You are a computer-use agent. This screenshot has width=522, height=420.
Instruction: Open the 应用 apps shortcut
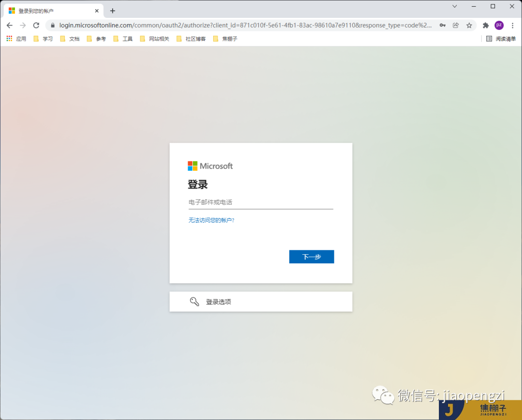(x=16, y=39)
